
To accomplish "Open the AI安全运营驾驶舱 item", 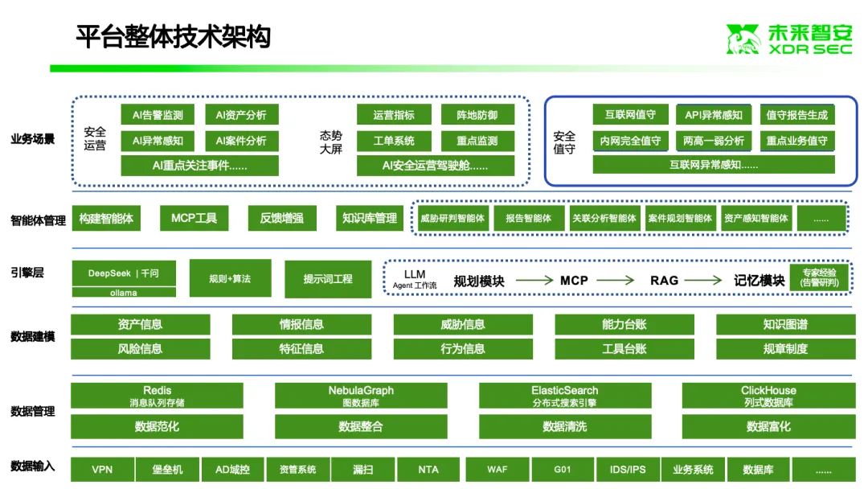I will [x=435, y=166].
